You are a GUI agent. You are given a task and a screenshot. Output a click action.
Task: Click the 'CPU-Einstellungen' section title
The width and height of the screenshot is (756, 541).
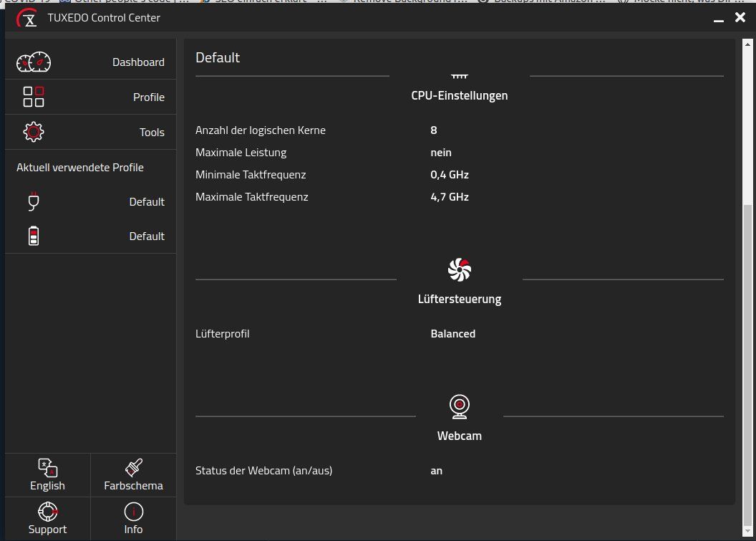pyautogui.click(x=460, y=95)
